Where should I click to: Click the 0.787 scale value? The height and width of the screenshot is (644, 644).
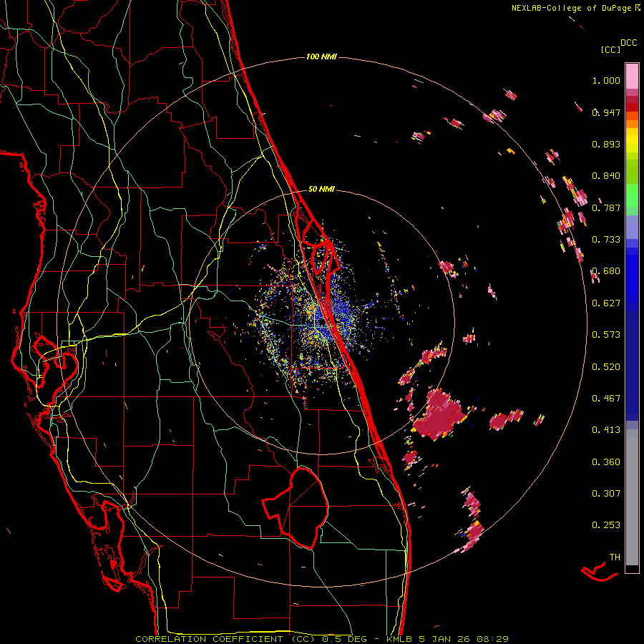(x=606, y=208)
